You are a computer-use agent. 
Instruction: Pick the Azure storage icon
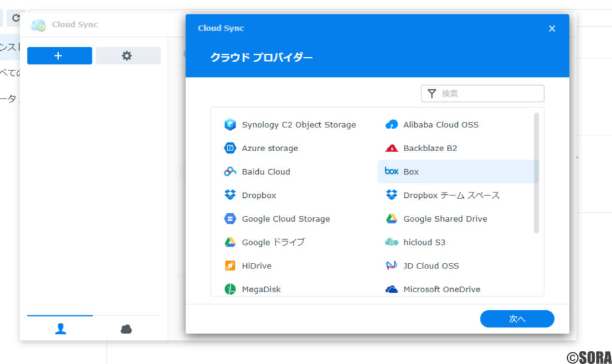(x=230, y=148)
